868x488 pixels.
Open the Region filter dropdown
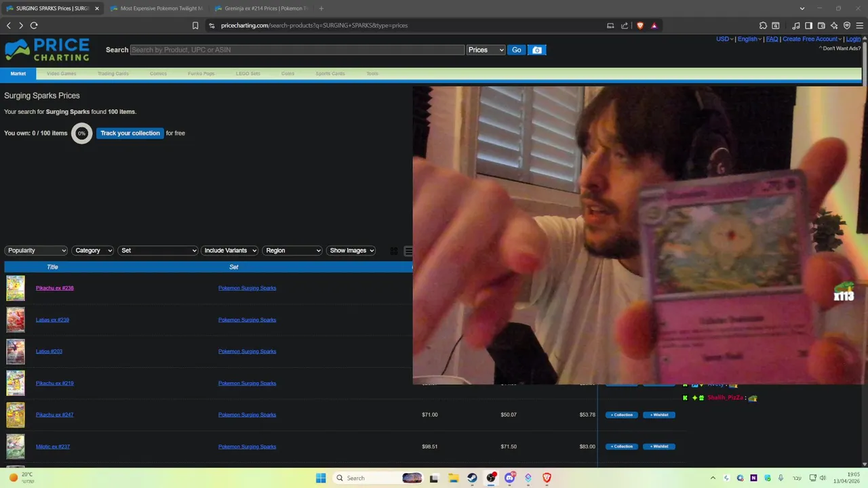(x=292, y=251)
